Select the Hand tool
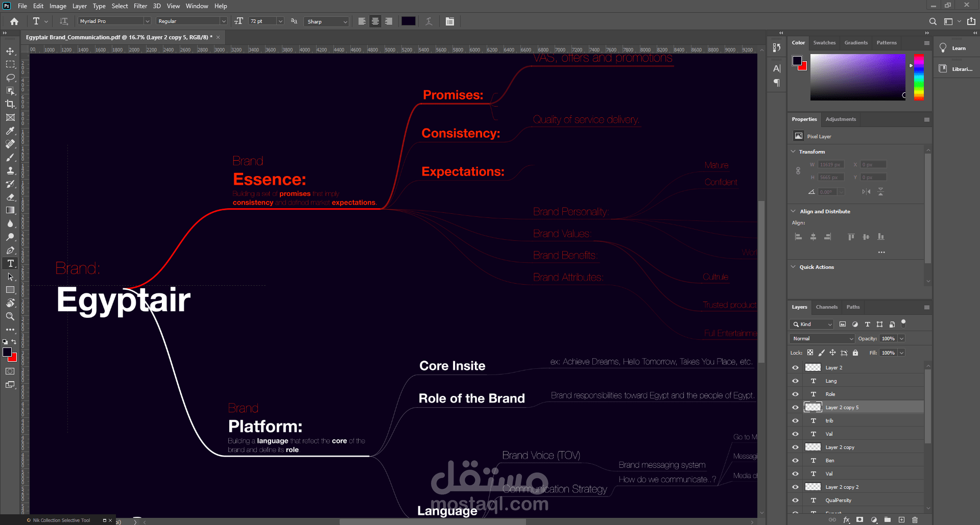 [10, 303]
